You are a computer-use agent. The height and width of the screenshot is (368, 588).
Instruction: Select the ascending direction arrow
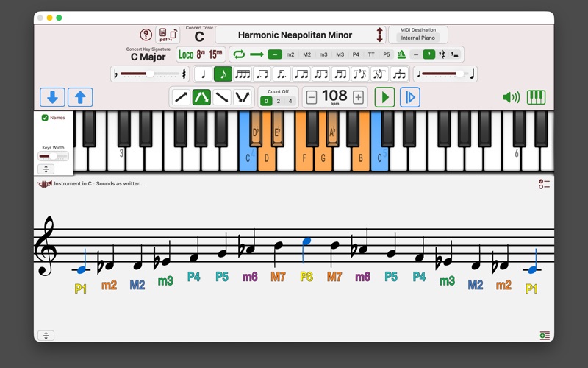[181, 97]
